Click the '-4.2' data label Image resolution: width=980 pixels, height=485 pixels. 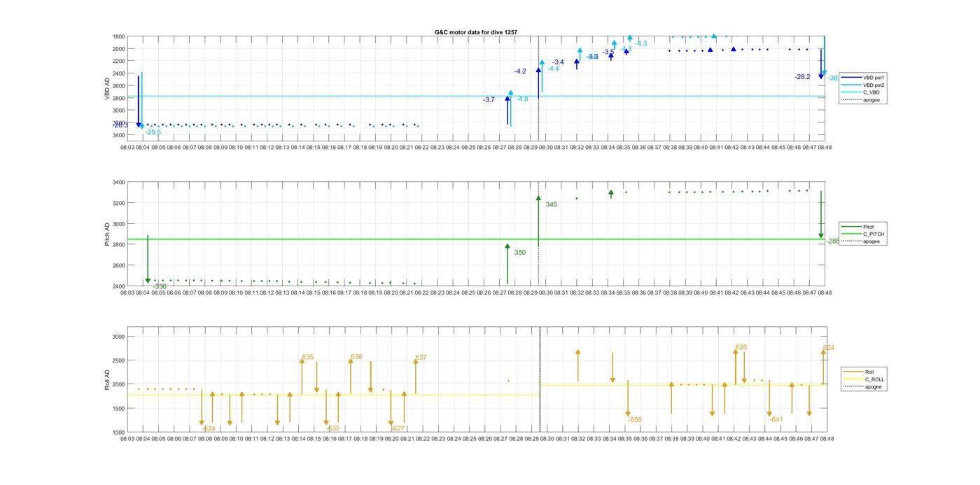point(520,71)
